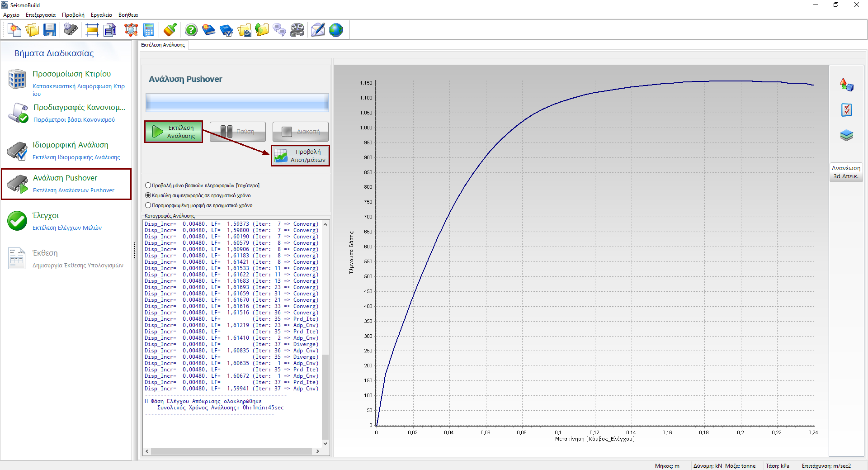Click the globe website icon
This screenshot has width=868, height=470.
pyautogui.click(x=336, y=30)
